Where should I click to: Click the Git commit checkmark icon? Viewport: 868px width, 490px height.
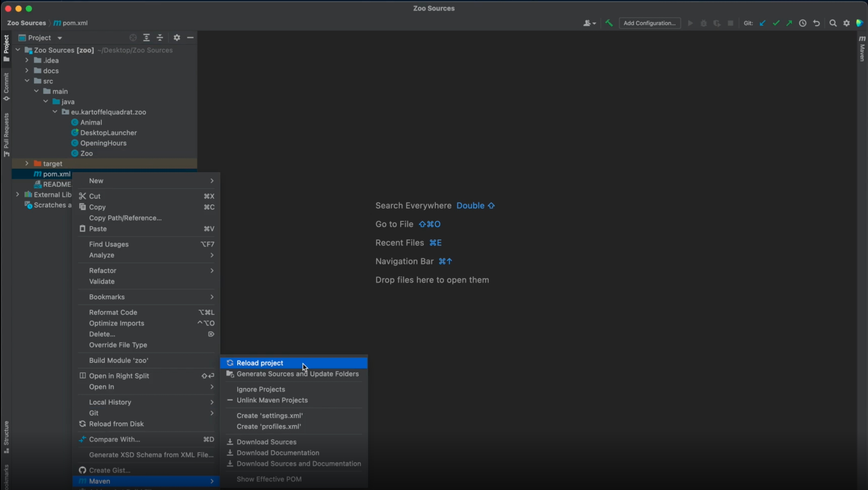[x=776, y=23]
